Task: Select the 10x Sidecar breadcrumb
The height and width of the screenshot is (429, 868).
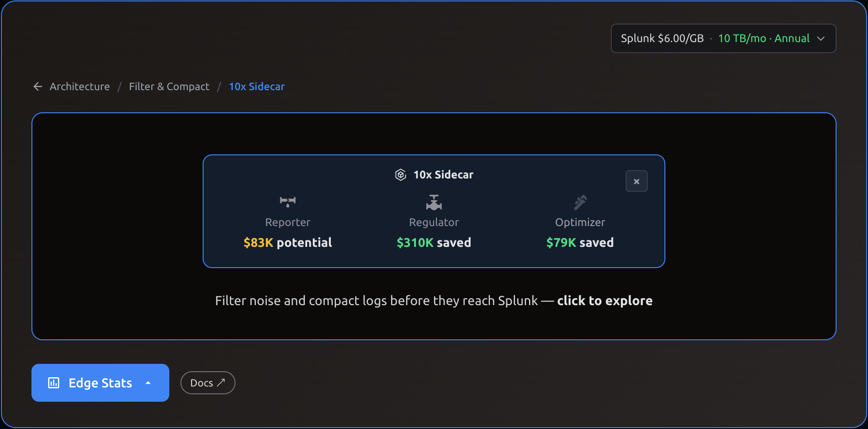Action: click(x=257, y=86)
